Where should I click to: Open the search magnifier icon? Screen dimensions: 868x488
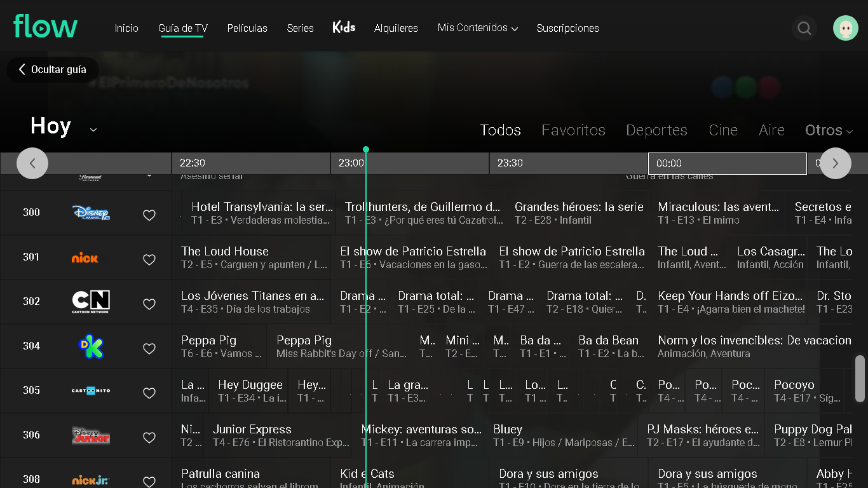804,29
